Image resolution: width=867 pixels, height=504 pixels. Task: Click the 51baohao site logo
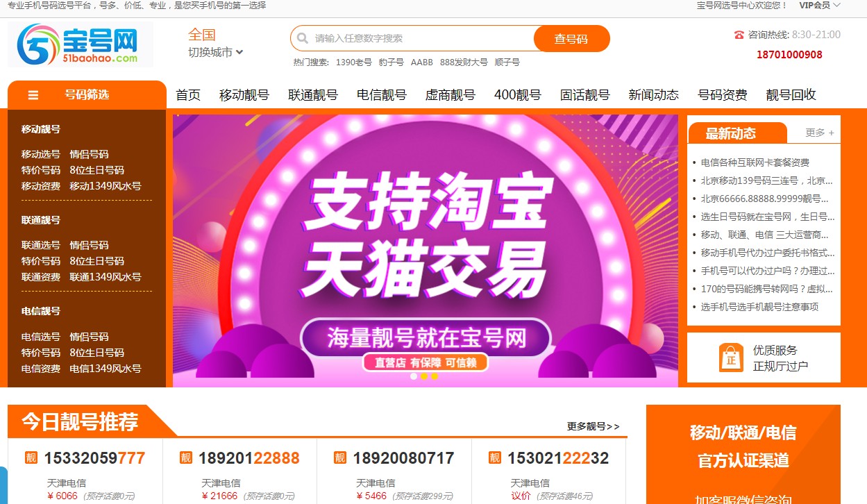pyautogui.click(x=80, y=44)
